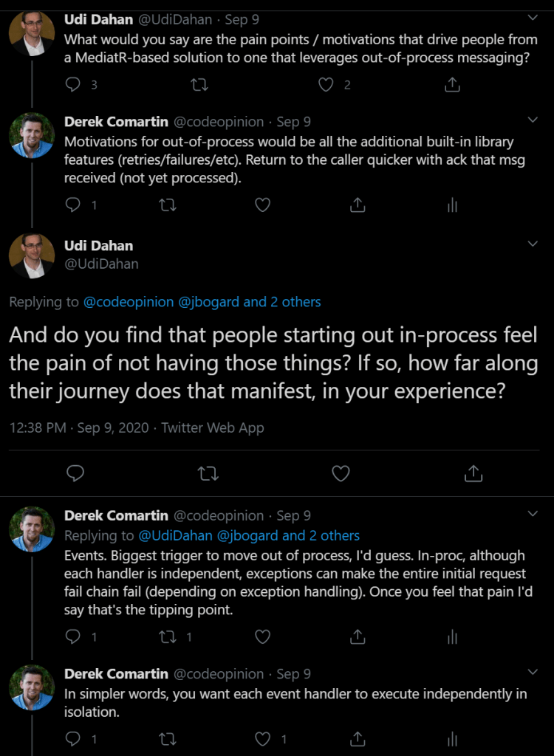Viewport: 554px width, 756px height.
Task: Open @codeopinion mention in 'Replying to' line
Action: 129,302
